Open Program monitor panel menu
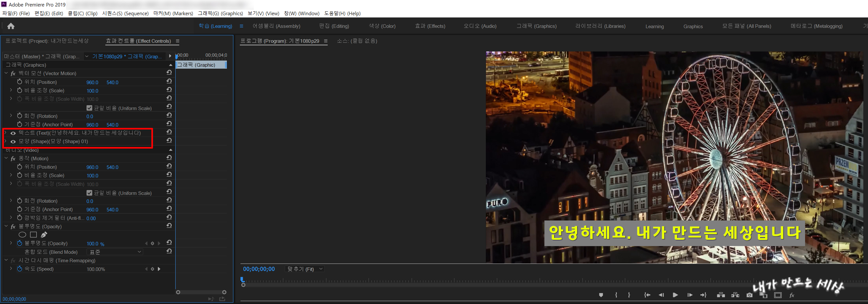Screen dimensions: 868x304 click(325, 41)
